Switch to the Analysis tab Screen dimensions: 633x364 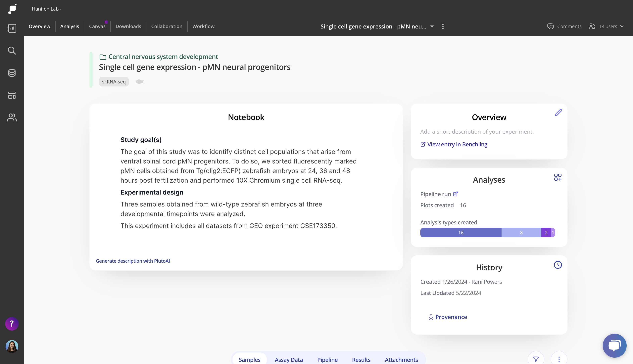point(70,26)
